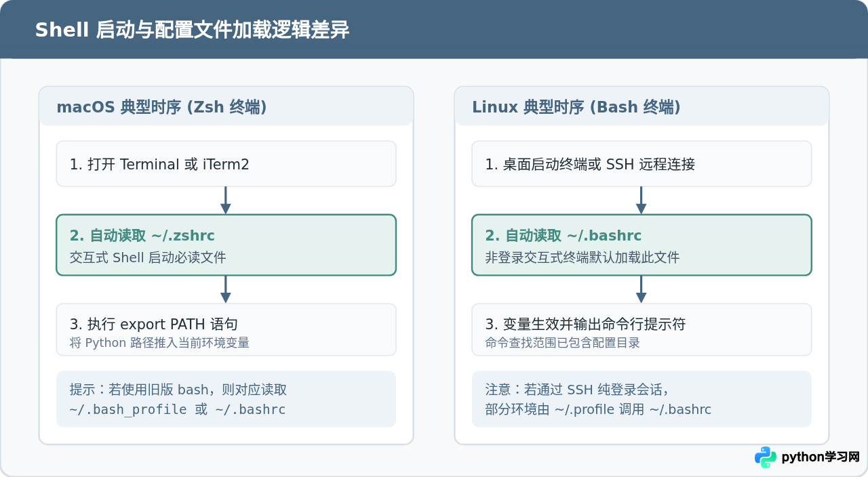Select the step "1. 桌面启动终端或 SSH 远程连接"
The image size is (868, 477).
pyautogui.click(x=642, y=164)
